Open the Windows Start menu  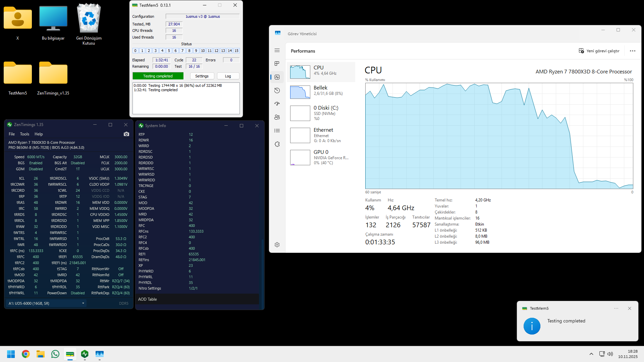pos(11,354)
